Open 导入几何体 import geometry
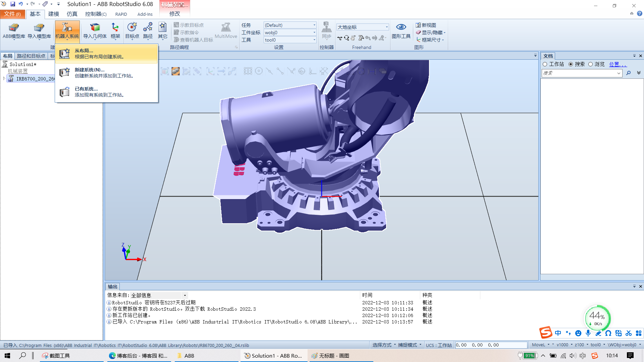The image size is (644, 362). pyautogui.click(x=95, y=31)
